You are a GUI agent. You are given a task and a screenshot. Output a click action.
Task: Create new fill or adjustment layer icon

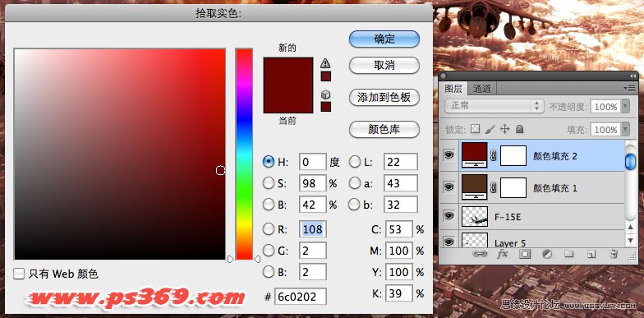tap(547, 254)
